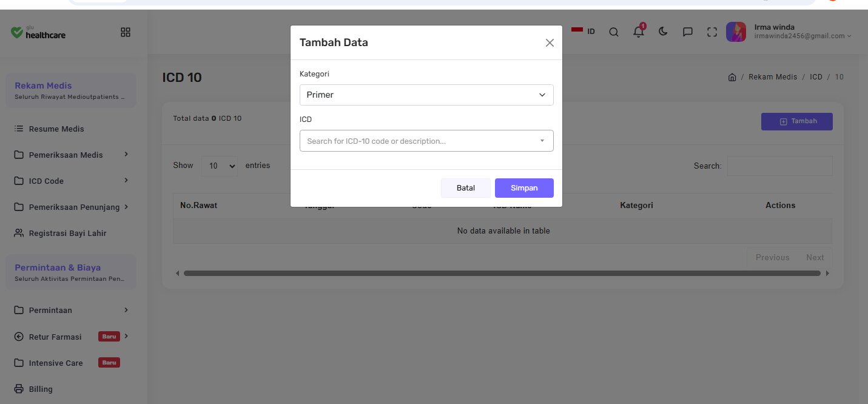Image resolution: width=868 pixels, height=404 pixels.
Task: Click the Irma winda profile avatar
Action: 736,32
